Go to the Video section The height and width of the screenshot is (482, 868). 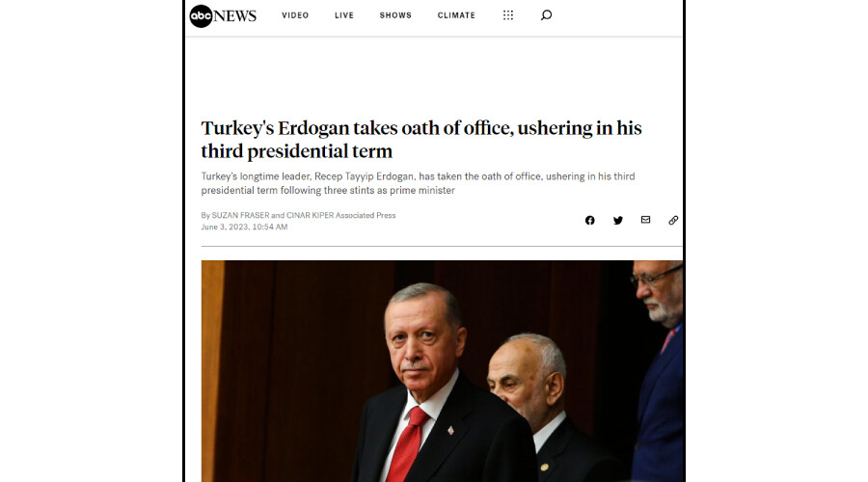[x=295, y=15]
